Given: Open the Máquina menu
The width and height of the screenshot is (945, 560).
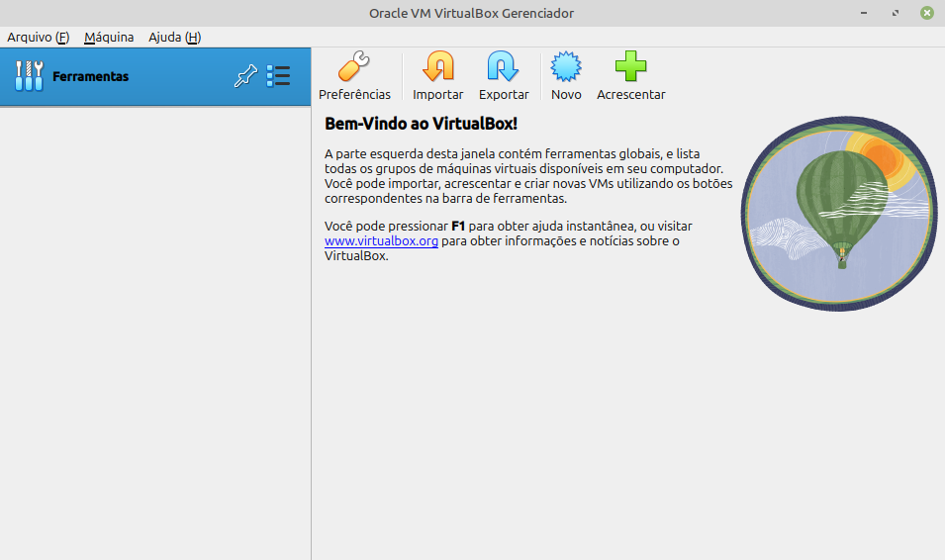Looking at the screenshot, I should 109,37.
